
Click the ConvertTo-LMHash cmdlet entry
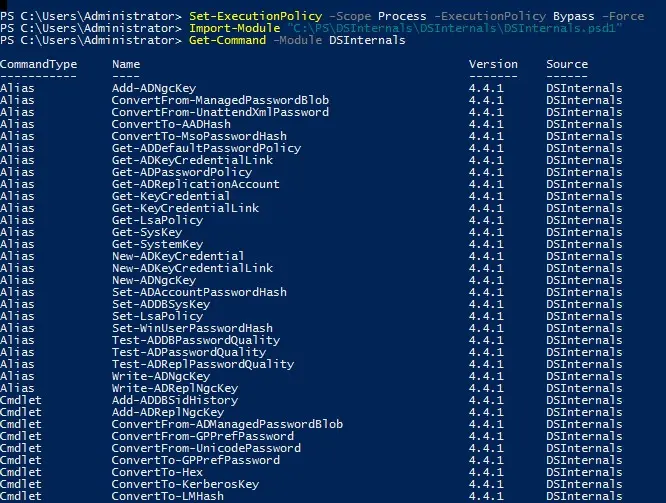pos(167,496)
